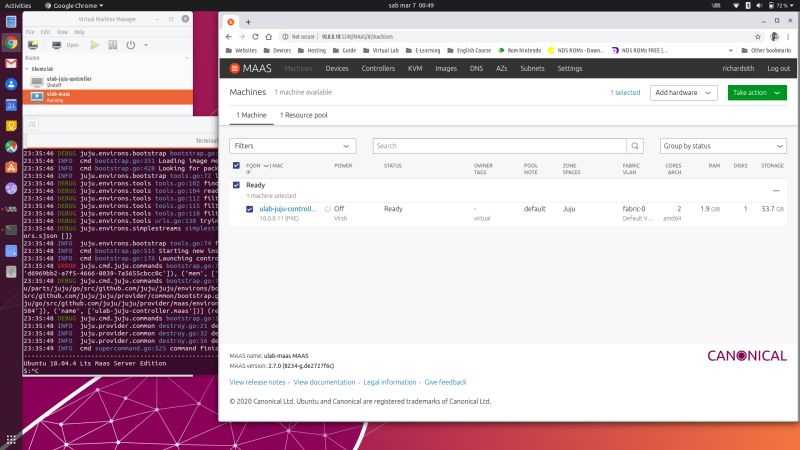800x450 pixels.
Task: Open the Chrome profile avatar
Action: 774,37
